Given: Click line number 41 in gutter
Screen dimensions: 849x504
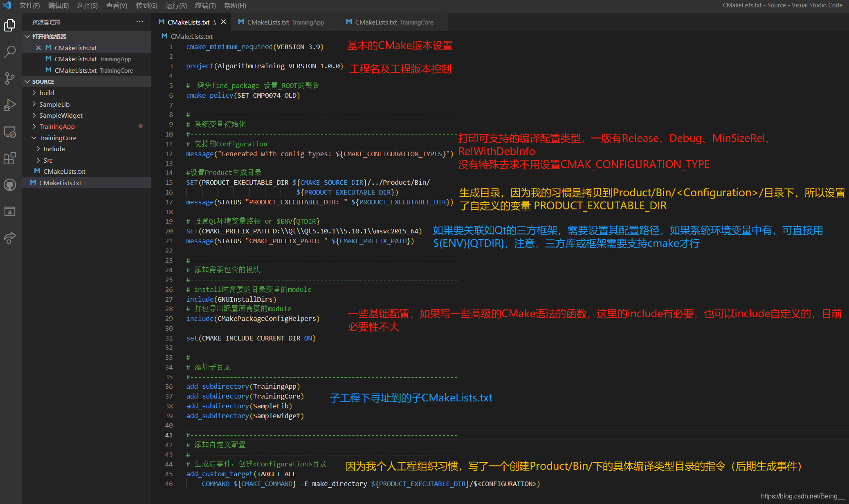Looking at the screenshot, I should (169, 435).
